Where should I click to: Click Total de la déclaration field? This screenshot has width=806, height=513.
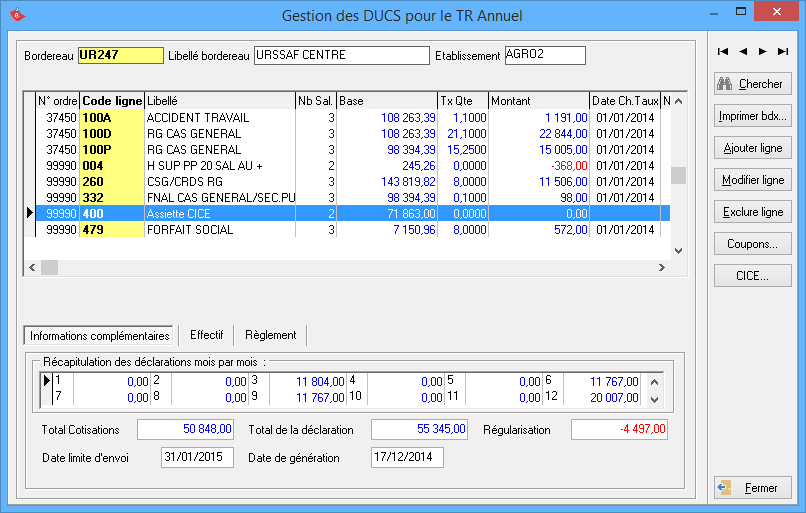pos(419,429)
